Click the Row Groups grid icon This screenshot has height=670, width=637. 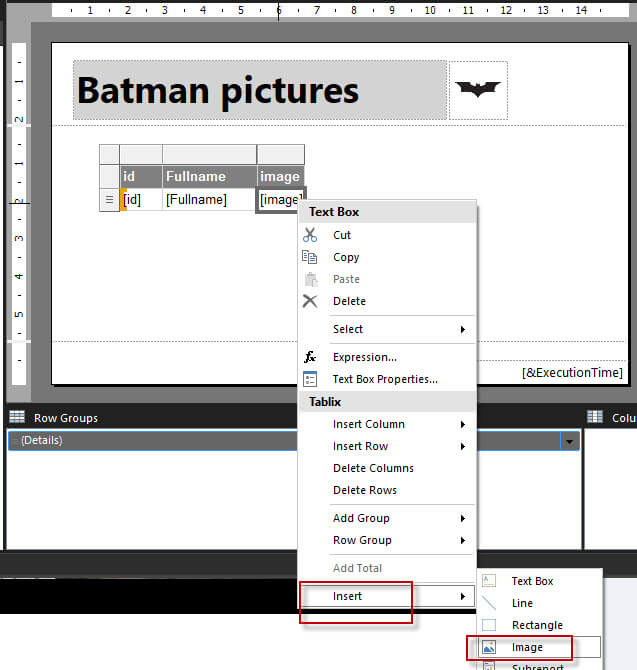(x=17, y=417)
